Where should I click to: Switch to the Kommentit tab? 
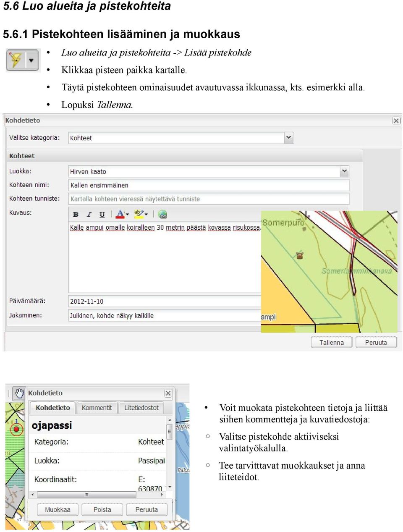tap(97, 408)
